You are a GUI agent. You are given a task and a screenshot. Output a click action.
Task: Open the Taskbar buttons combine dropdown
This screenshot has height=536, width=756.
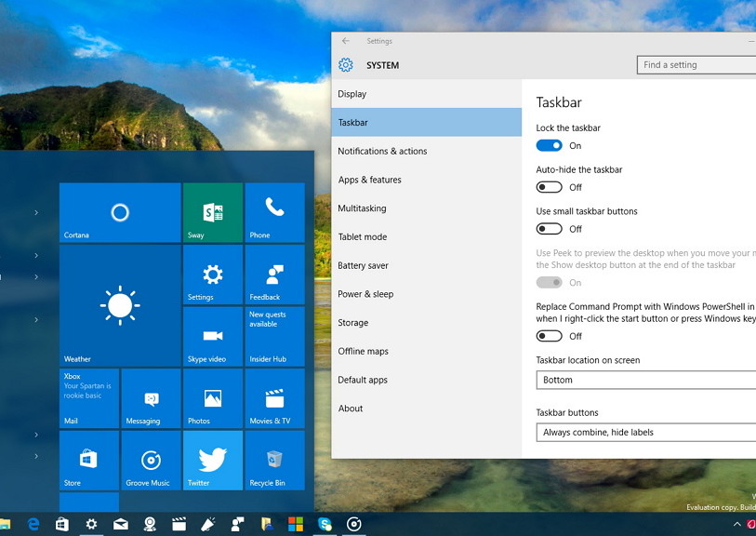click(644, 432)
